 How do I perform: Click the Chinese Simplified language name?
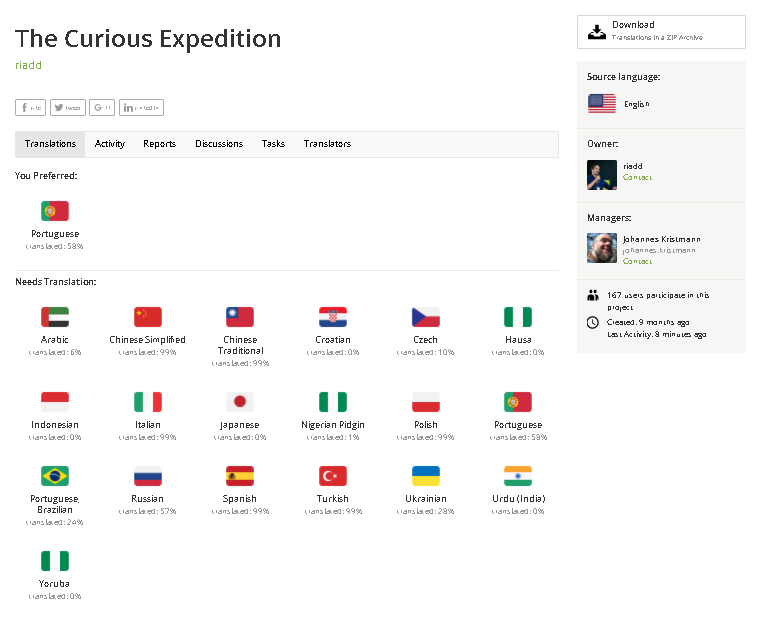(x=148, y=339)
